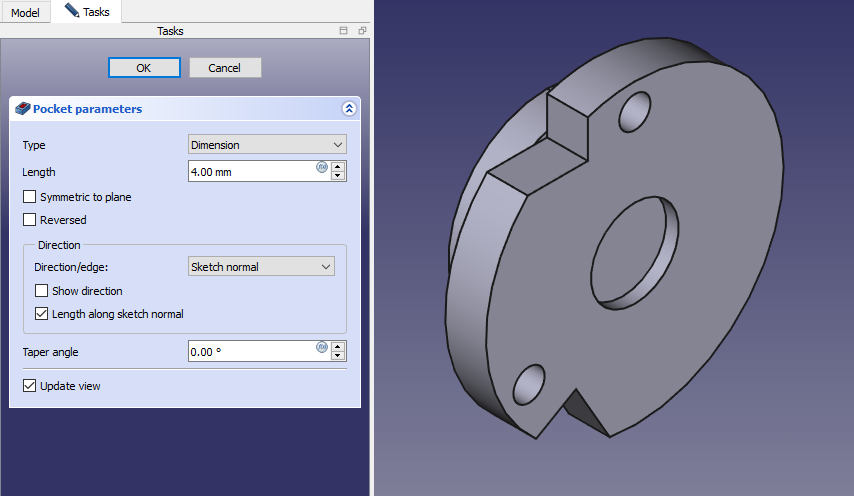Open the Type dropdown showing Dimension
The width and height of the screenshot is (854, 496).
pos(267,145)
